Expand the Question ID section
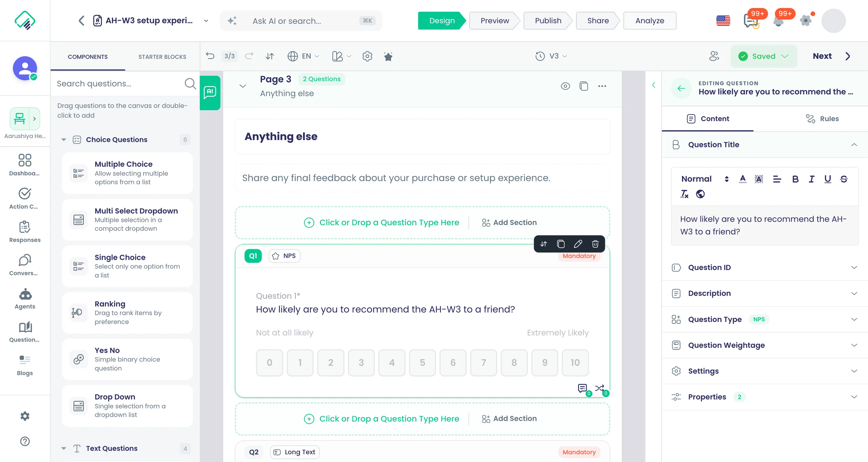This screenshot has width=868, height=462. pos(765,268)
